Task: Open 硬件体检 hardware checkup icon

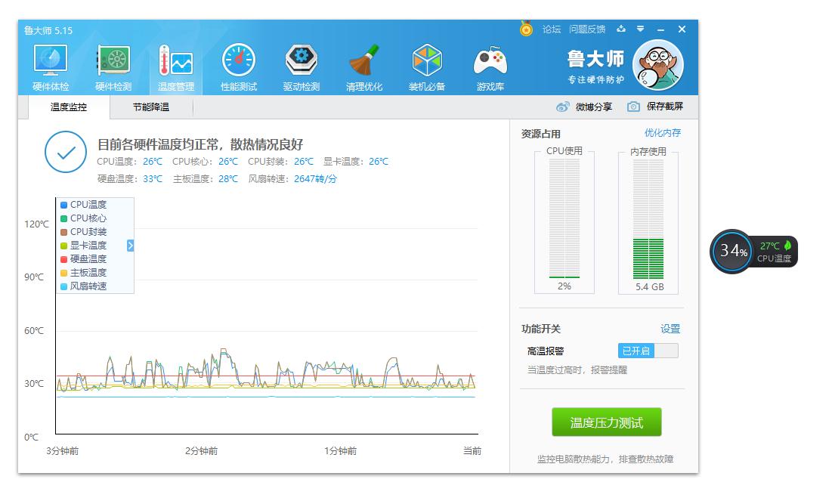Action: [x=51, y=62]
